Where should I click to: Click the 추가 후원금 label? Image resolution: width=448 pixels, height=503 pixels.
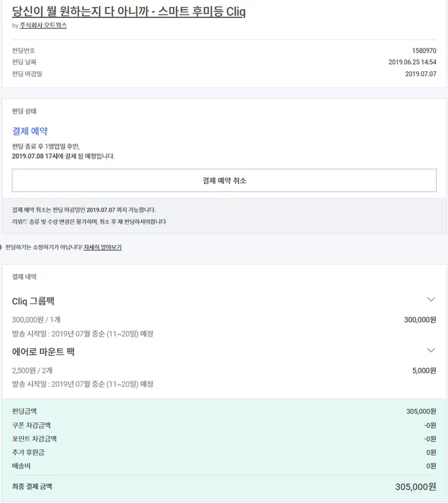tap(28, 452)
